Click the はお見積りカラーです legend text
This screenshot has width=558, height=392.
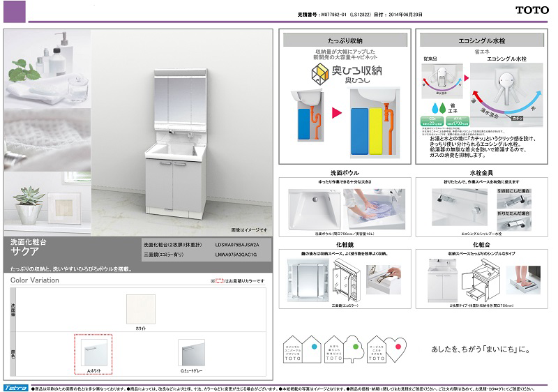[x=245, y=281]
